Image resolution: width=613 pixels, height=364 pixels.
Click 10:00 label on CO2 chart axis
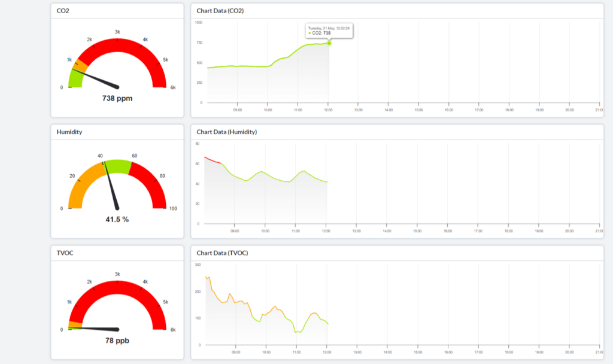[x=267, y=110]
